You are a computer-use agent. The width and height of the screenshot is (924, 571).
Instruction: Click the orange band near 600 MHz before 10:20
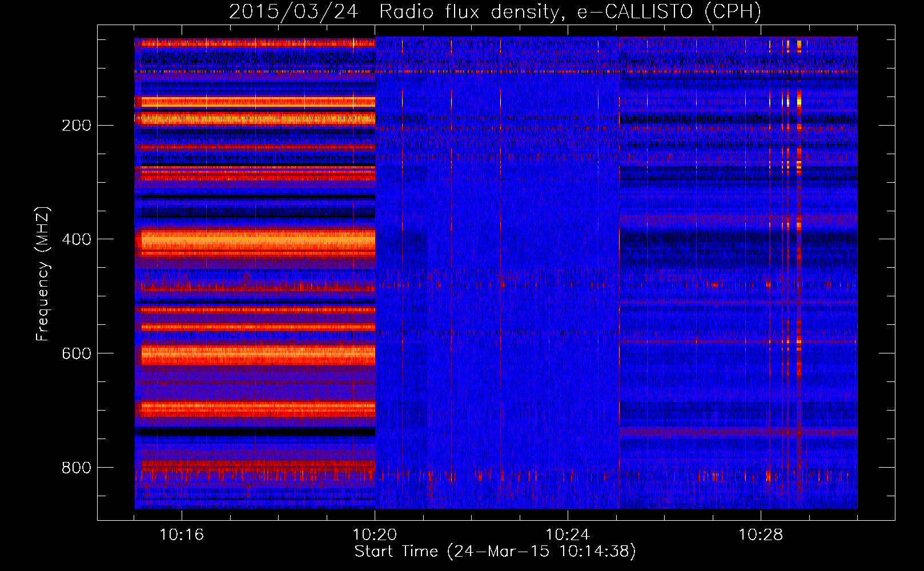[x=258, y=355]
